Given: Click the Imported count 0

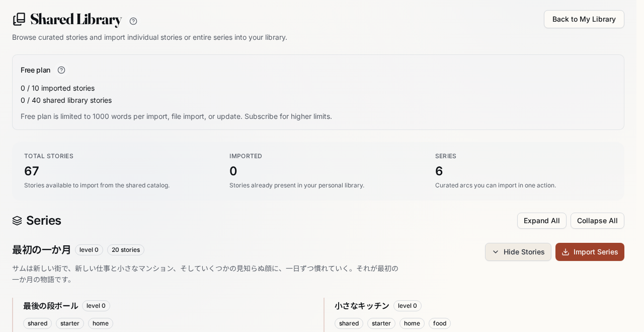Looking at the screenshot, I should coord(233,171).
